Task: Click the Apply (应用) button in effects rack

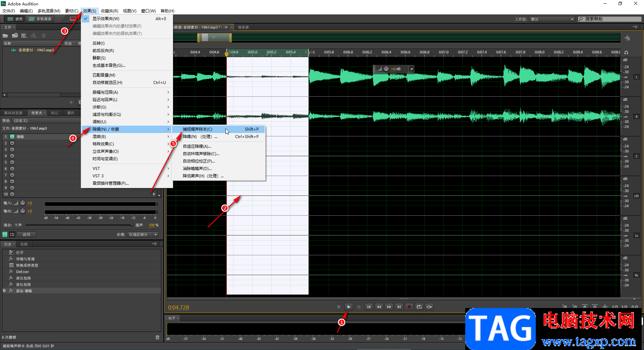Action: click(26, 234)
